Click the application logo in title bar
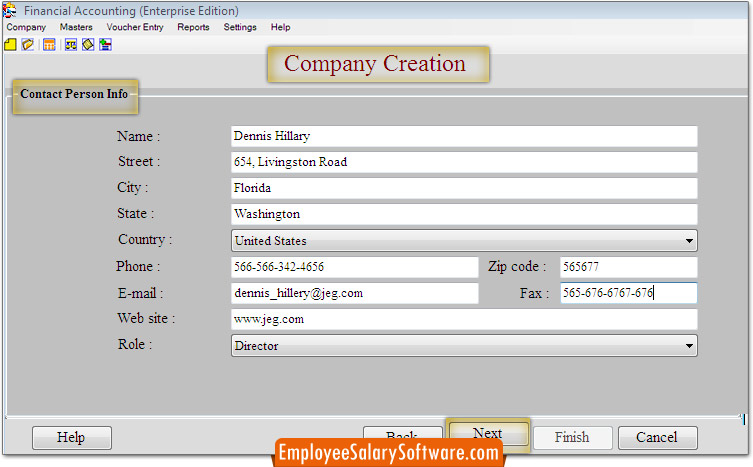The width and height of the screenshot is (753, 467). pyautogui.click(x=9, y=10)
